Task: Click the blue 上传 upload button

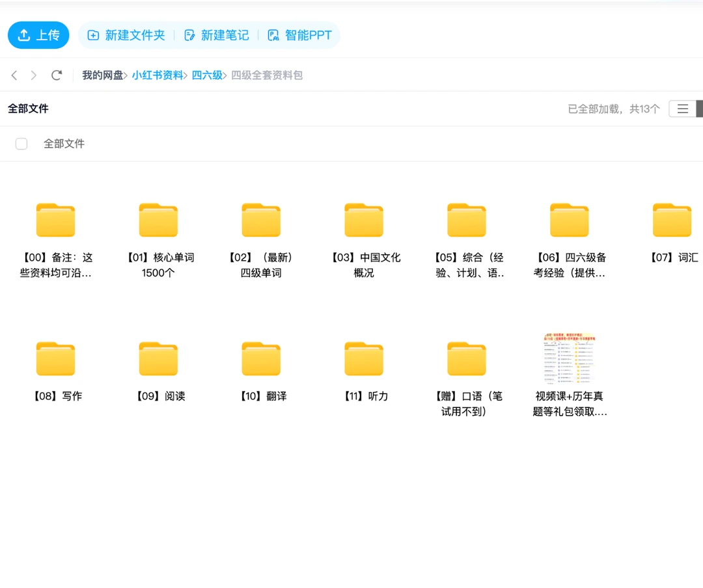Action: click(x=38, y=35)
